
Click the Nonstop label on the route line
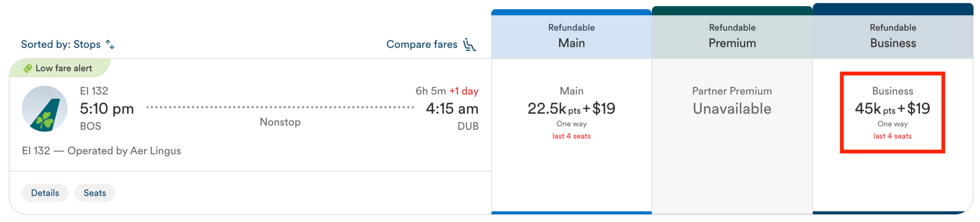pos(280,122)
